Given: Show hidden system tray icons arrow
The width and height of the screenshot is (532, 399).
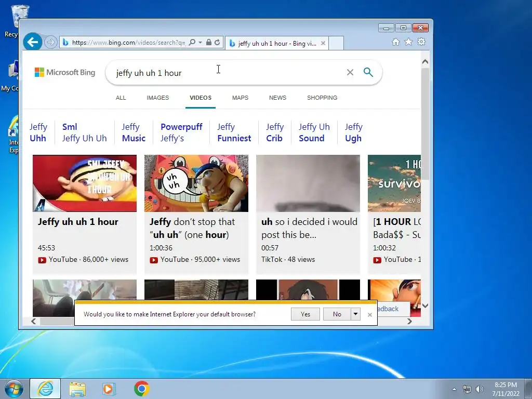Looking at the screenshot, I should 454,389.
